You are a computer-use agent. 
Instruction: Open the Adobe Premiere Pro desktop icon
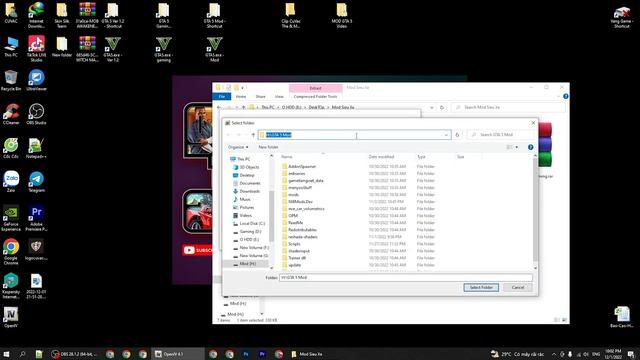tap(36, 218)
